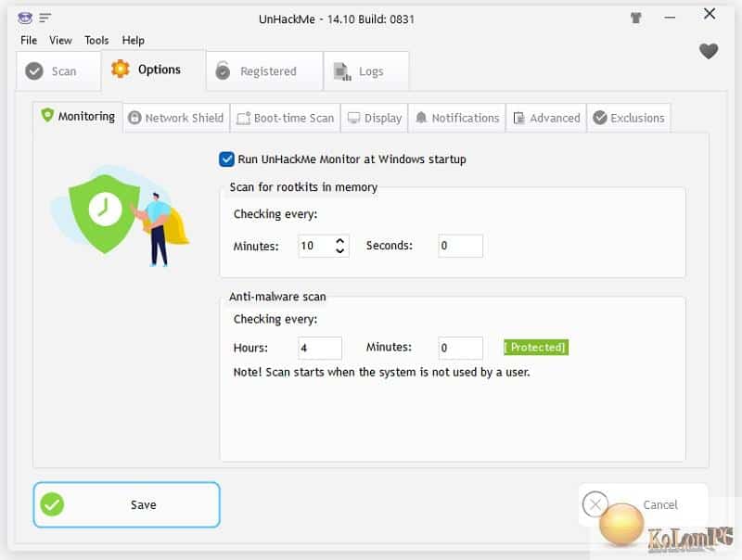
Task: Click the rootkit scan Minutes field
Action: [x=324, y=246]
